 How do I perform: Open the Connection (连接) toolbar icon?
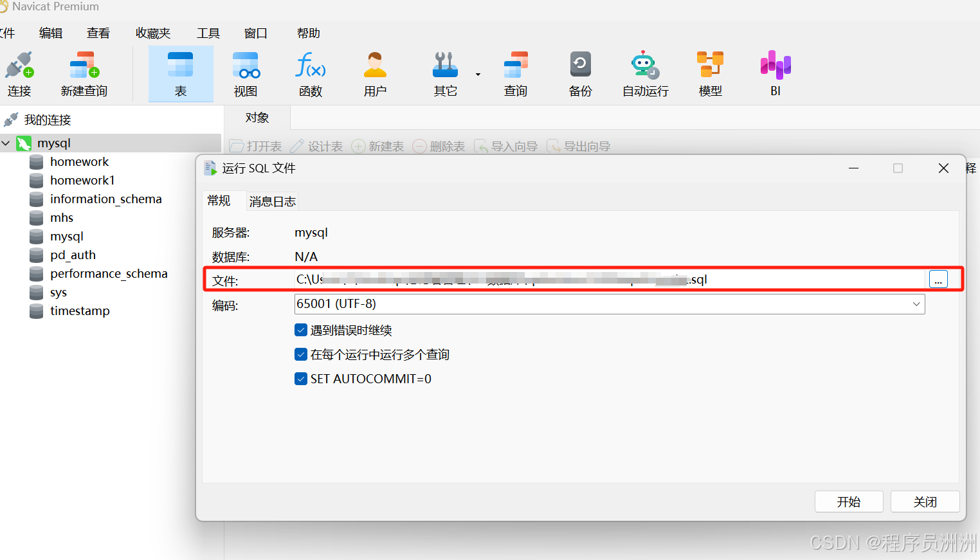pyautogui.click(x=19, y=66)
